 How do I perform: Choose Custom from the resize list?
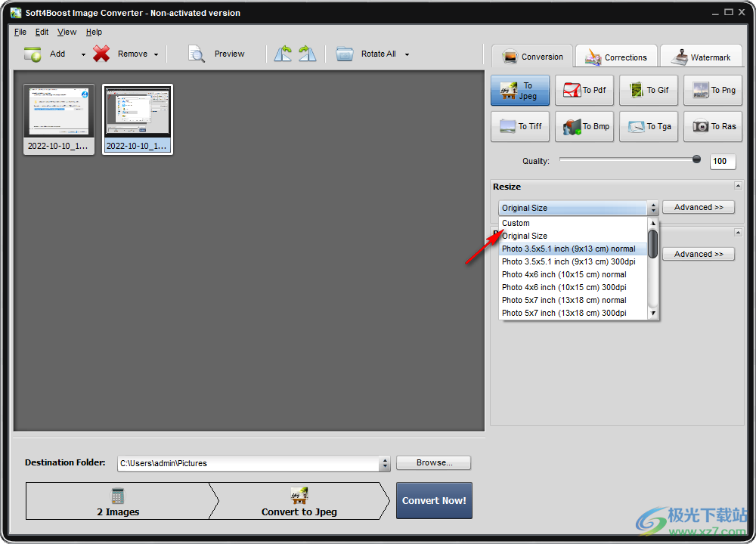(574, 223)
